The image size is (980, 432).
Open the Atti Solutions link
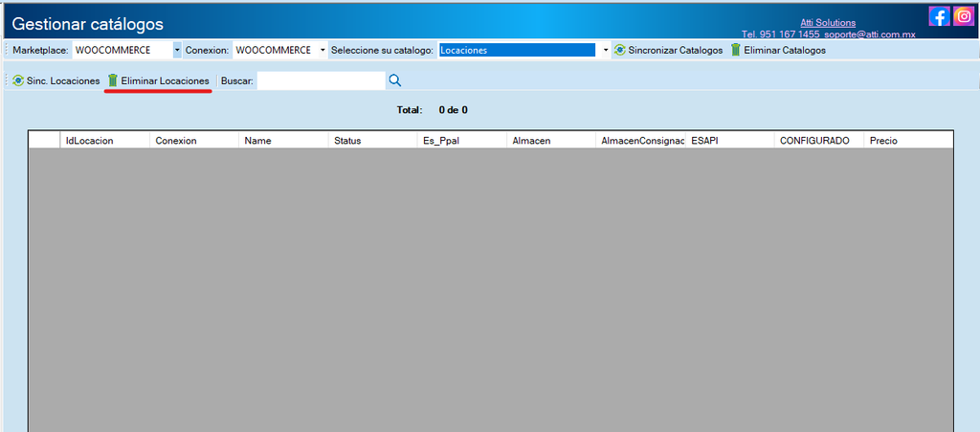click(828, 23)
